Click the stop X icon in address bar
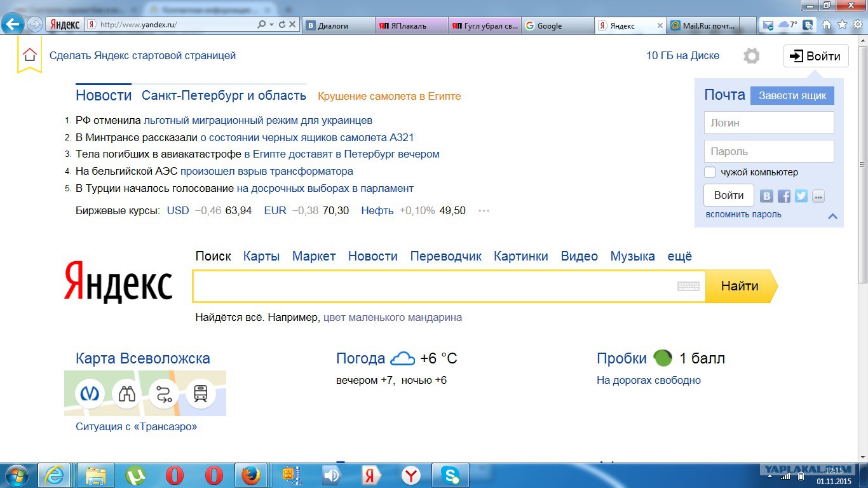 coord(292,24)
